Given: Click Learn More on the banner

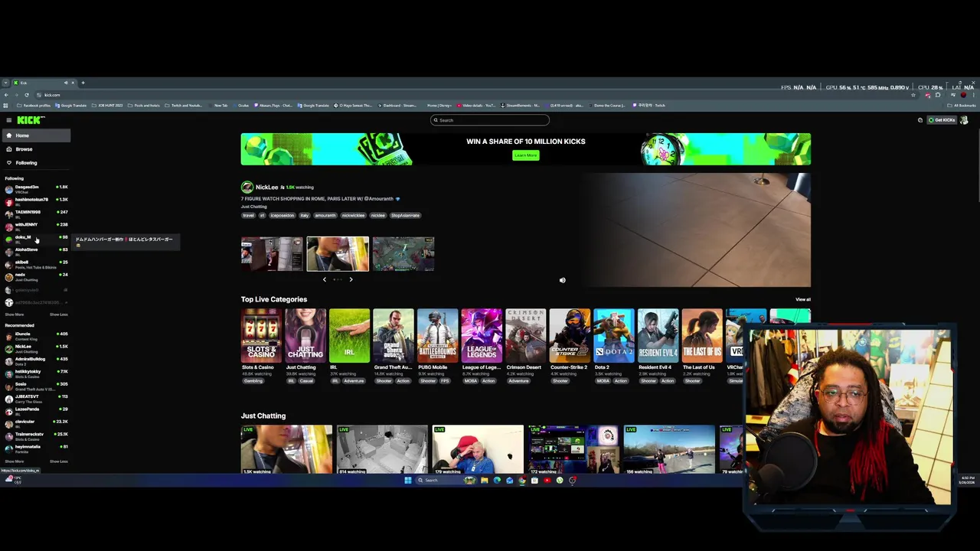Looking at the screenshot, I should (526, 155).
